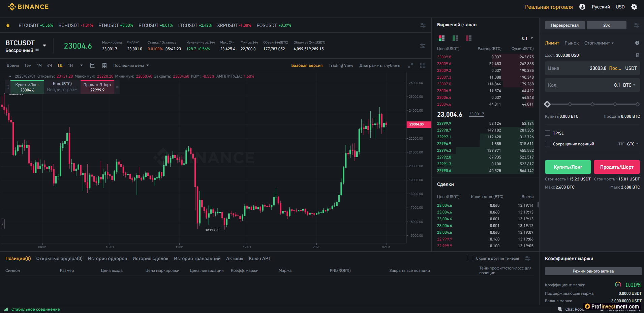Viewport: 644px width, 313px height.
Task: Click Режим одного актива button
Action: [x=593, y=271]
